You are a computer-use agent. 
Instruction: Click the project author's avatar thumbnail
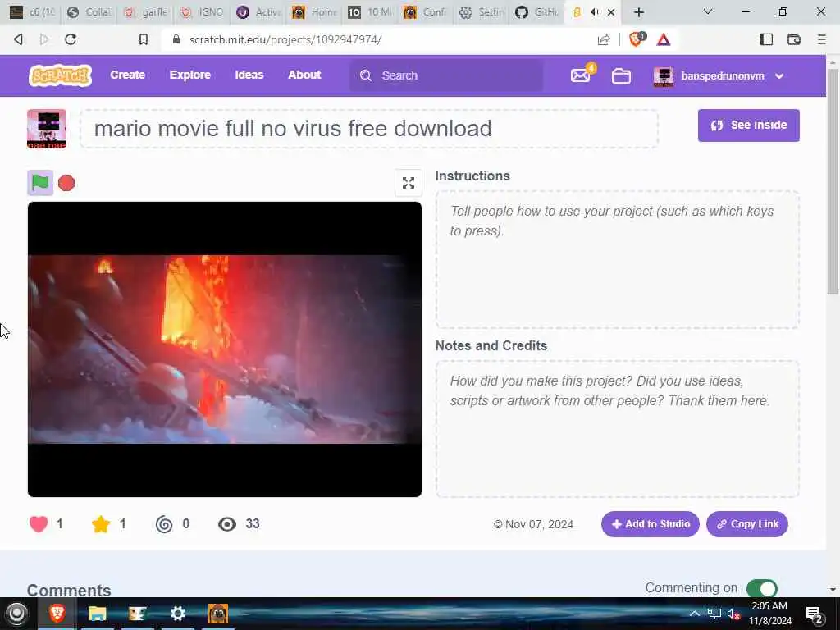pyautogui.click(x=47, y=129)
